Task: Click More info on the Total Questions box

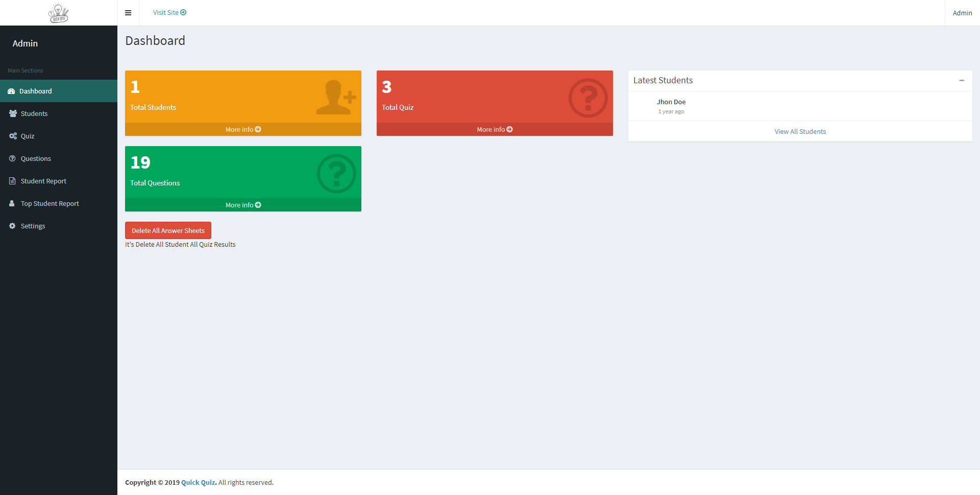Action: point(242,205)
